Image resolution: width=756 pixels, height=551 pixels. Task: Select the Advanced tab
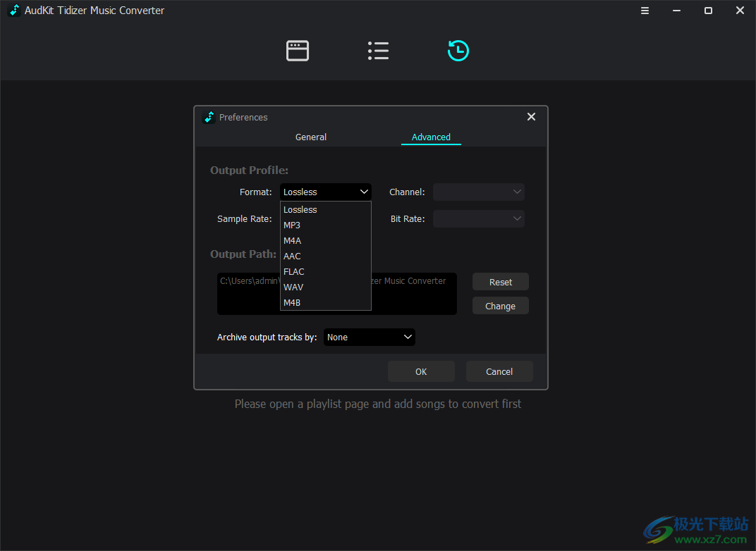(x=431, y=137)
